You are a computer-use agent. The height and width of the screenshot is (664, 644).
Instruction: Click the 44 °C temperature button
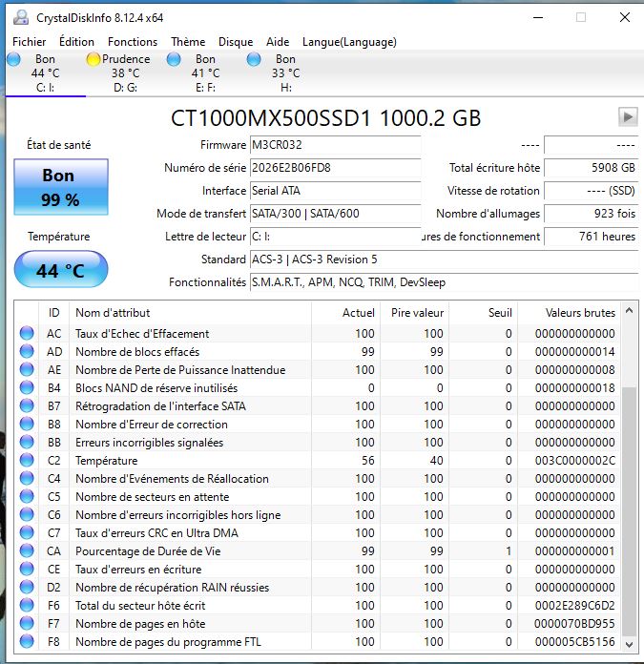point(61,269)
